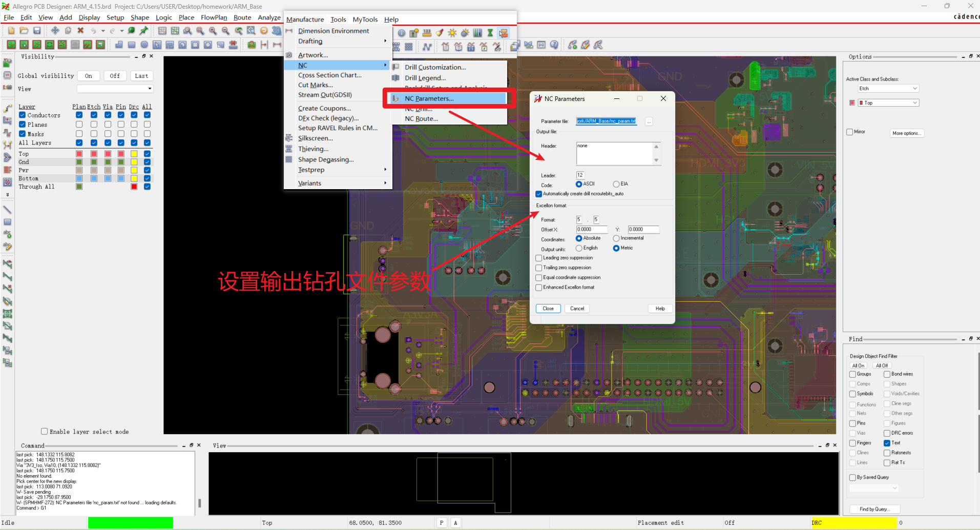
Task: Click the Highlight sun icon
Action: pos(452,33)
